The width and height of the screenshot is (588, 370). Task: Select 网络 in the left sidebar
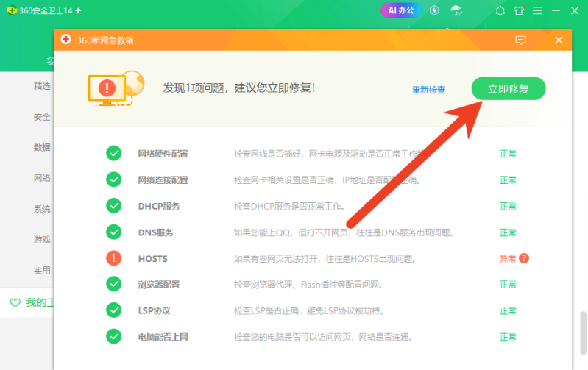pyautogui.click(x=42, y=178)
